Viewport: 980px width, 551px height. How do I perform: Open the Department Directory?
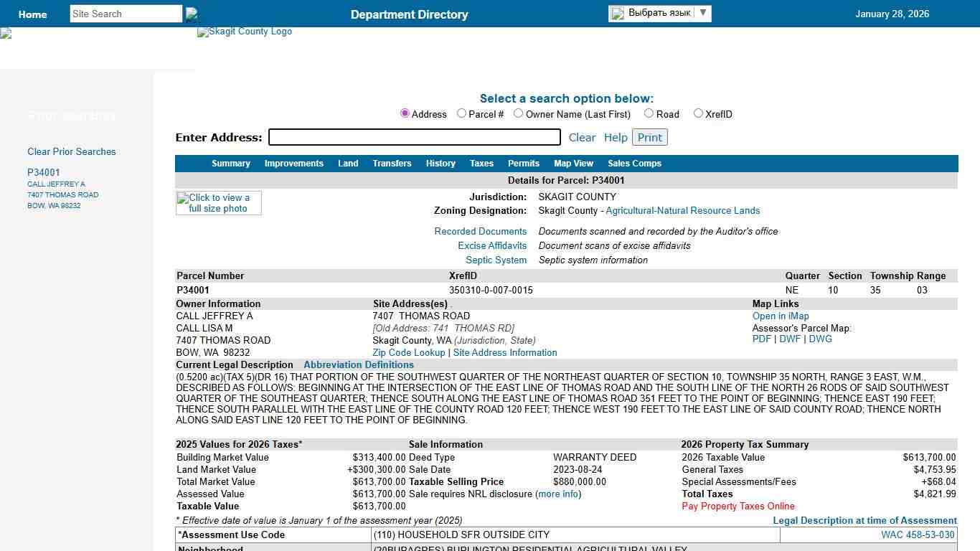[409, 14]
